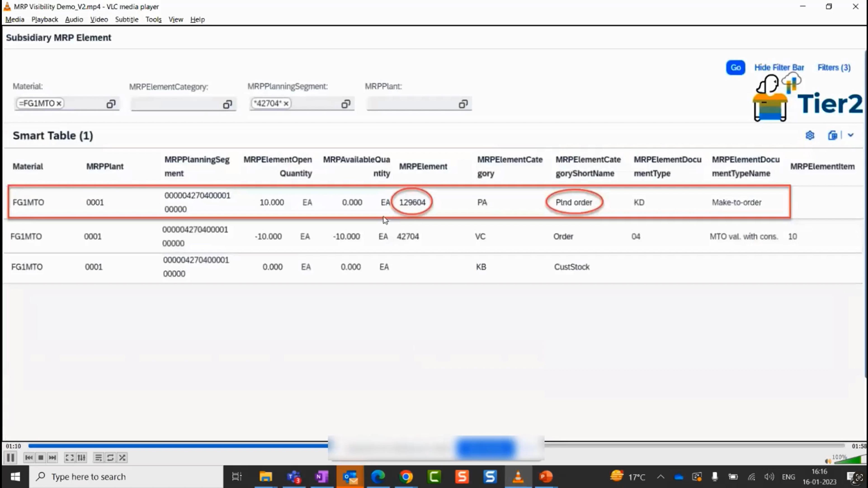Open the playlist view icon
The width and height of the screenshot is (868, 488).
coord(98,458)
